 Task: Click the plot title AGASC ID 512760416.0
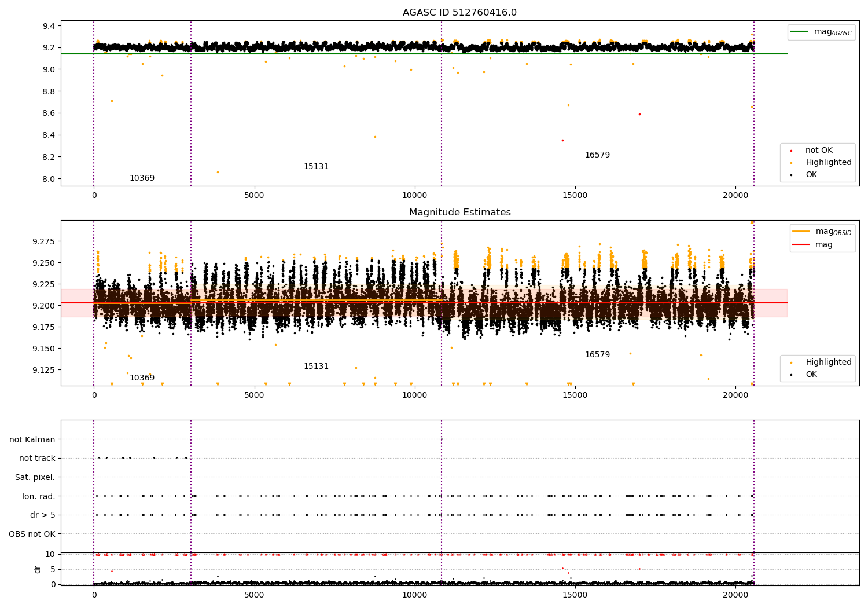click(459, 13)
